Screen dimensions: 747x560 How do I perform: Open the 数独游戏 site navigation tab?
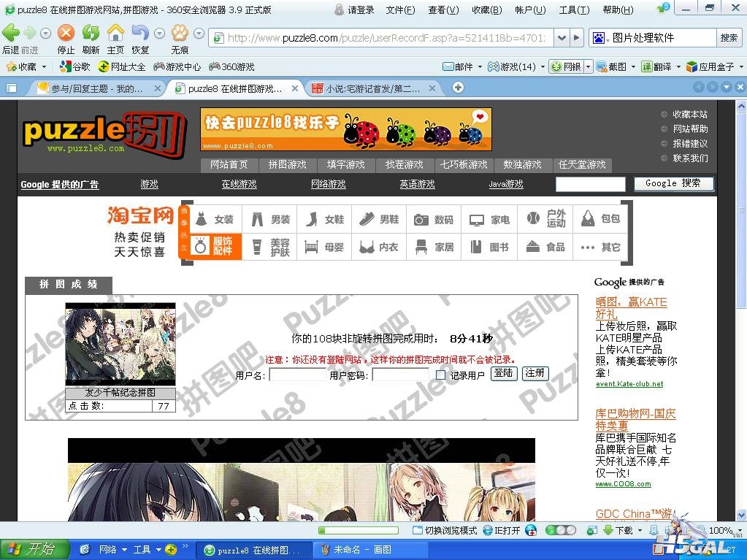tap(523, 164)
